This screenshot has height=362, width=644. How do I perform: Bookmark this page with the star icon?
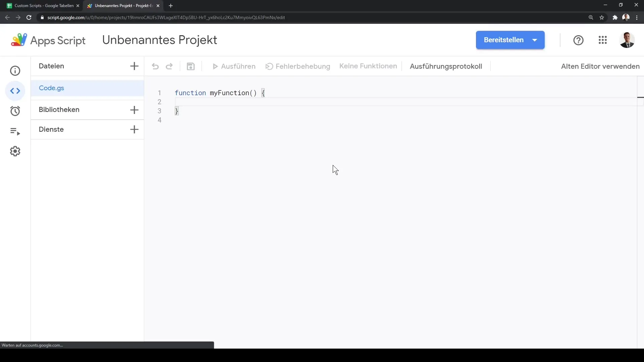click(602, 17)
